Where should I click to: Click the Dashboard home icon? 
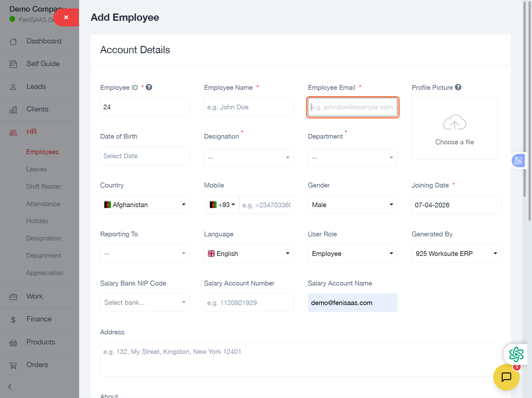pos(13,42)
